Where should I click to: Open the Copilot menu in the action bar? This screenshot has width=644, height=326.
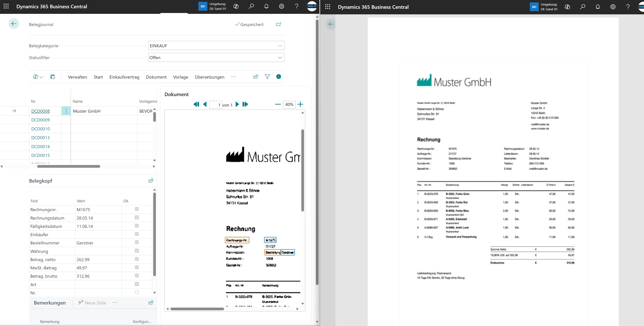click(38, 77)
